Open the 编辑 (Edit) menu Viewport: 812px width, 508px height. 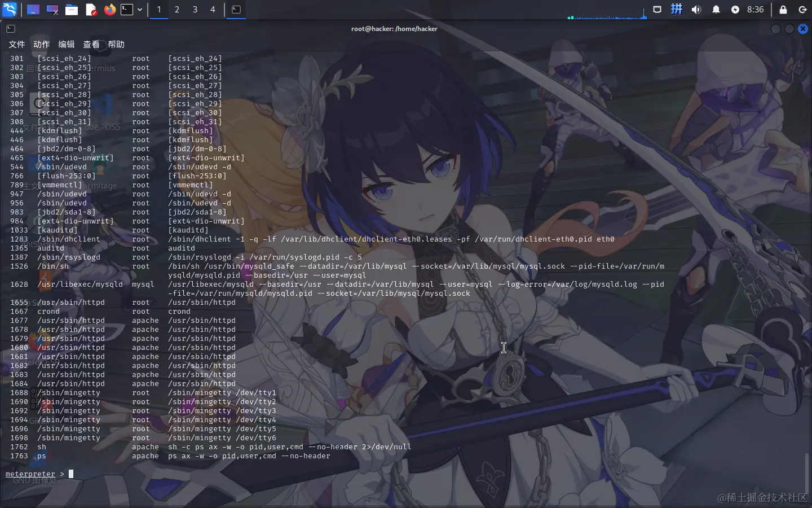coord(67,44)
